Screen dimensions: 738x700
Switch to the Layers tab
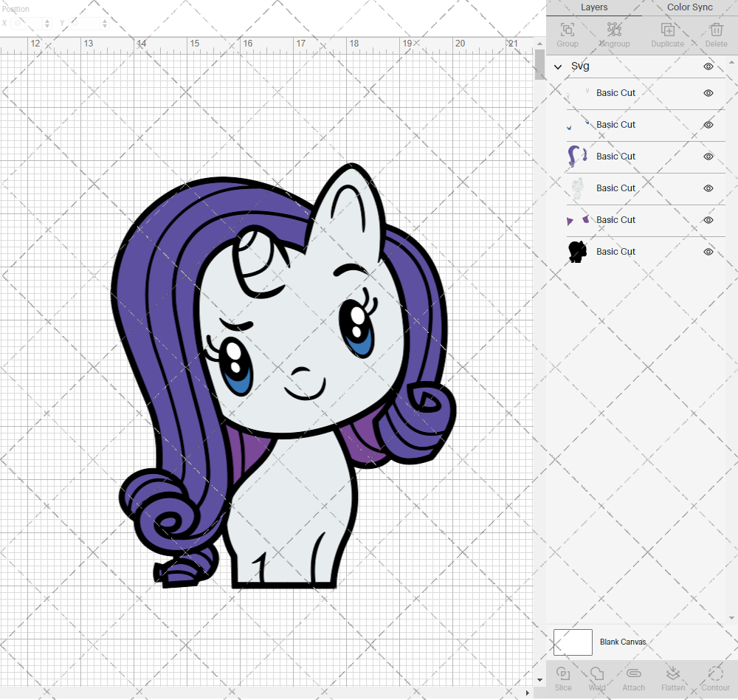(594, 7)
